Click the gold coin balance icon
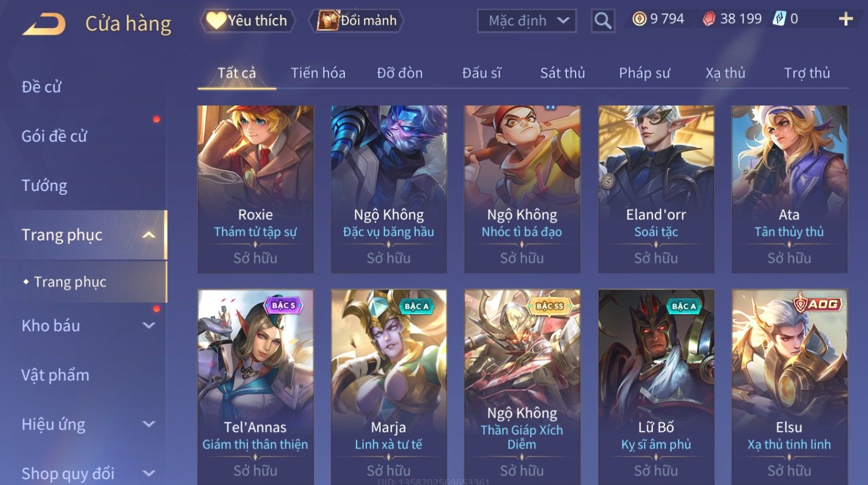 pyautogui.click(x=639, y=19)
